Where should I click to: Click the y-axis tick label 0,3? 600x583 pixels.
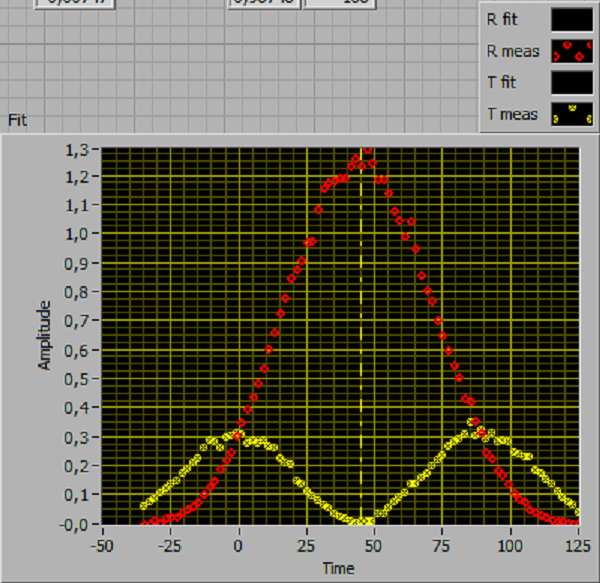pos(77,438)
